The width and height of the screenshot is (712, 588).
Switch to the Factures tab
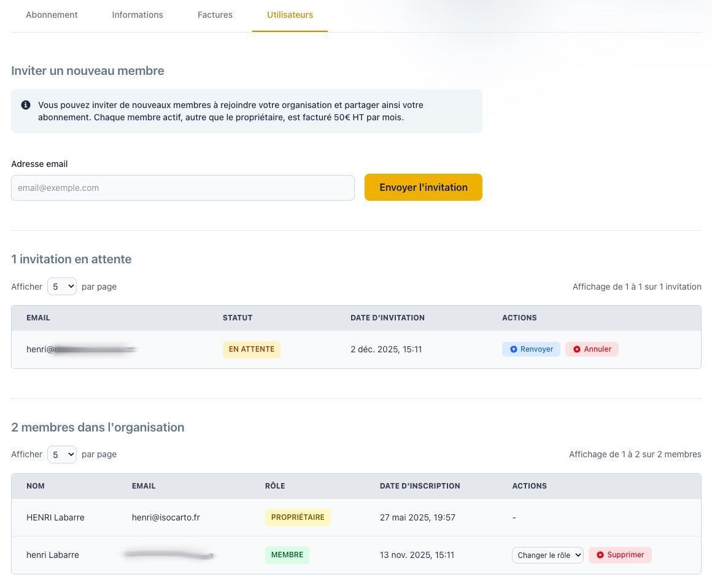[x=215, y=15]
